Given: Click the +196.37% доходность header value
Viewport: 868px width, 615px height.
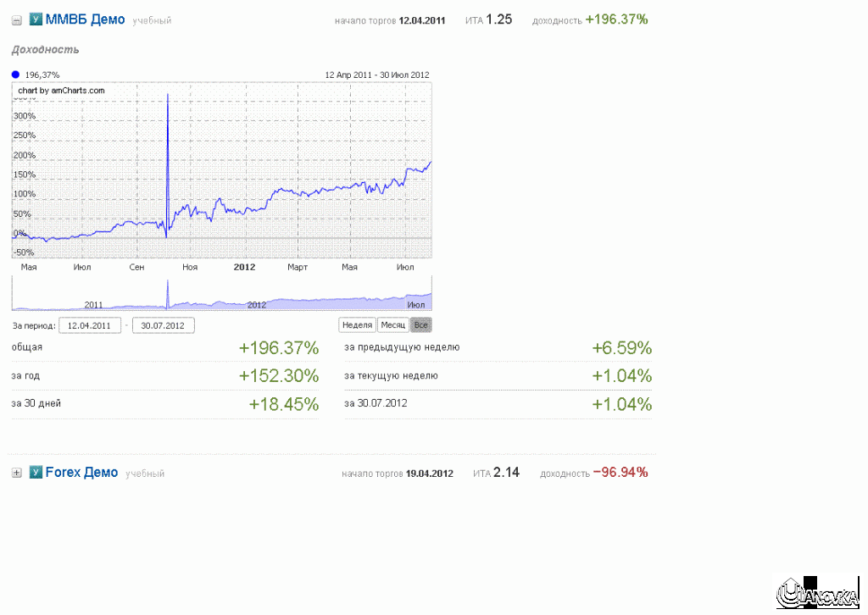Looking at the screenshot, I should 616,19.
